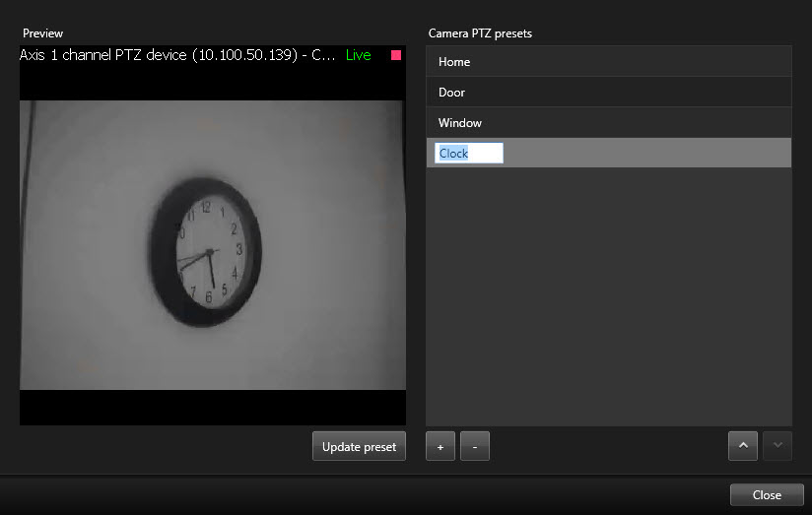Move selected preset up with arrow button

point(743,446)
